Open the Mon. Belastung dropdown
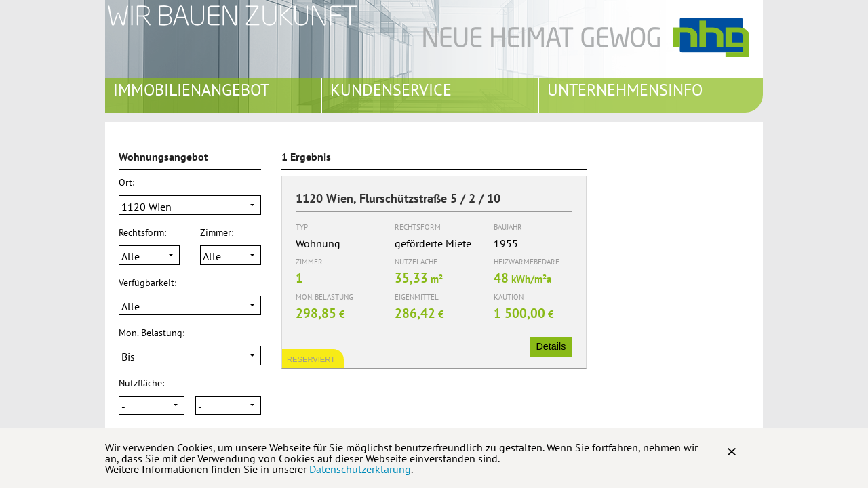The height and width of the screenshot is (488, 868). [x=190, y=356]
